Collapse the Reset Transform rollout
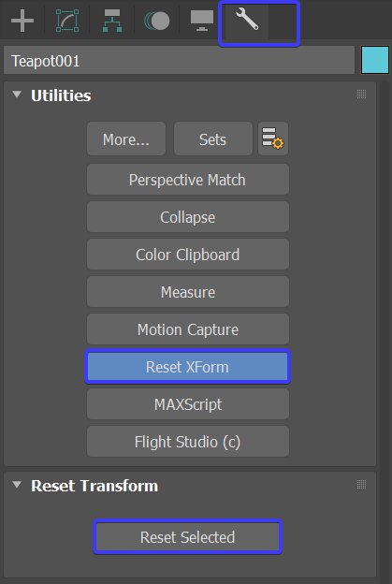Viewport: 392px width, 584px height. click(17, 485)
